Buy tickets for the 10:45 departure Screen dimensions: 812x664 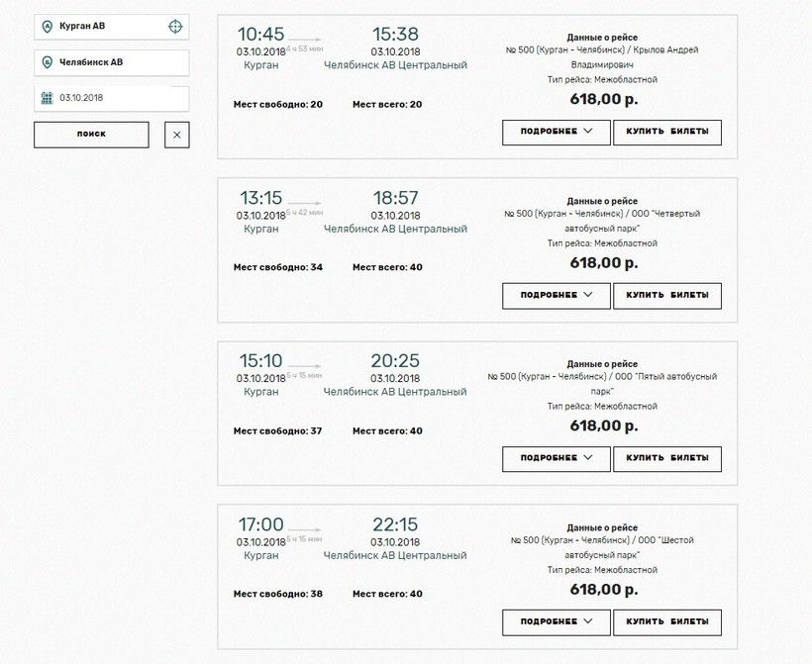(x=667, y=133)
